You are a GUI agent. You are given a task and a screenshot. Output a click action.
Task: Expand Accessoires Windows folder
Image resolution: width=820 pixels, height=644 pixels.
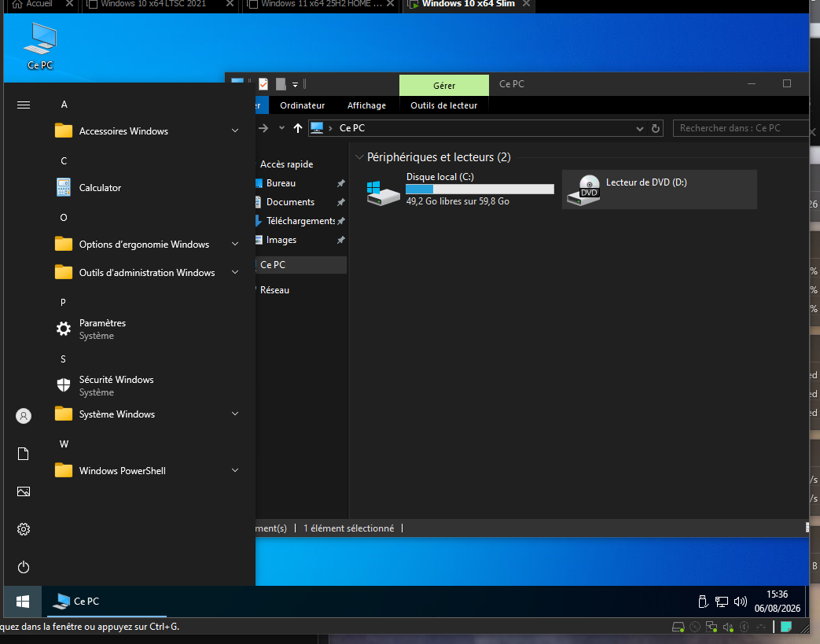click(x=235, y=131)
